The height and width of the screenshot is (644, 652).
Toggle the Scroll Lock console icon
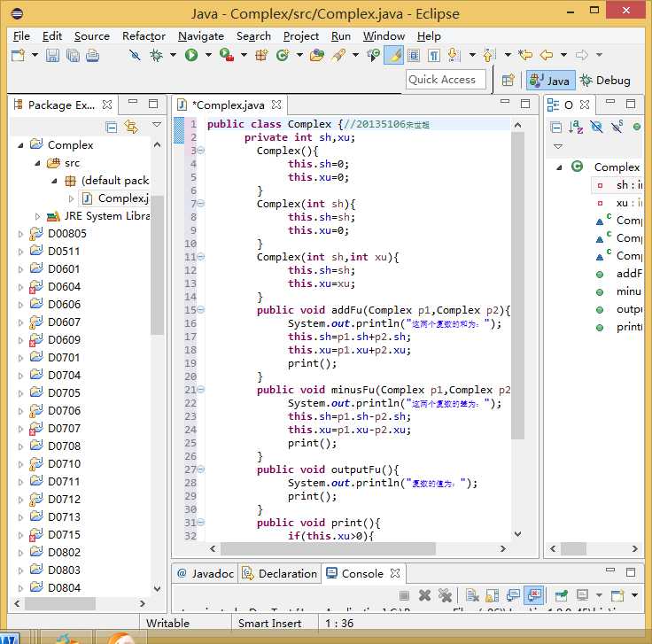(493, 596)
